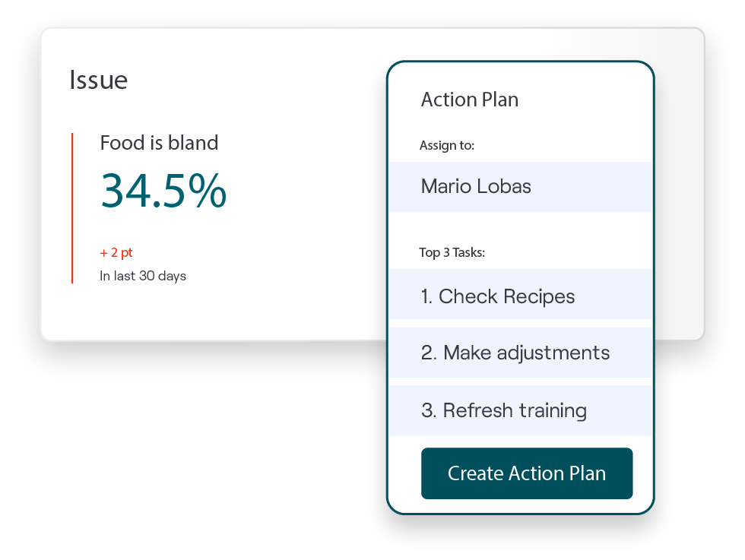
Task: Click the 34.5% percentage value
Action: (x=163, y=190)
